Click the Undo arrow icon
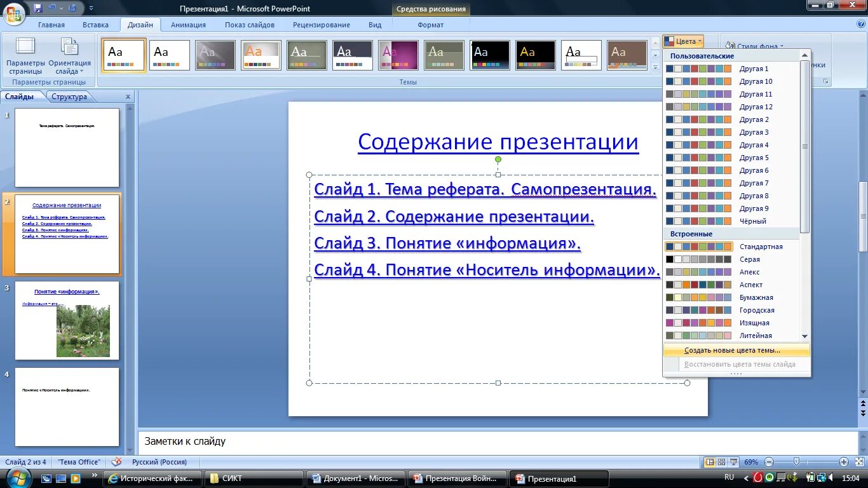Screen dimensions: 868x488 coord(53,8)
